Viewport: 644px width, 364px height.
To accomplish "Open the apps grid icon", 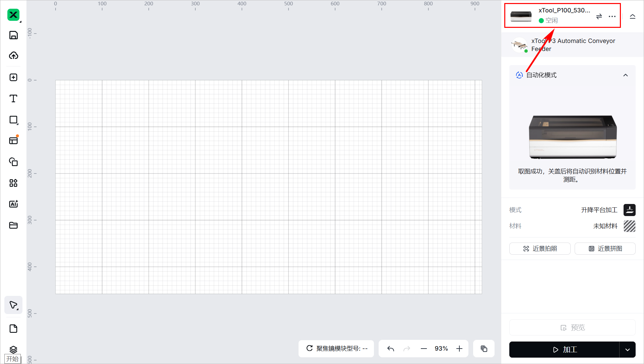I will 13,183.
